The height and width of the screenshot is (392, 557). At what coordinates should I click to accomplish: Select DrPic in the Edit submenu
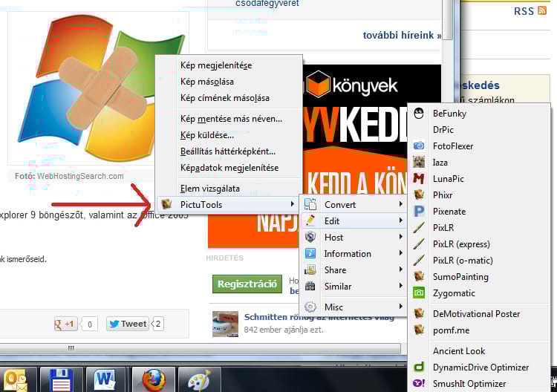tap(479, 130)
